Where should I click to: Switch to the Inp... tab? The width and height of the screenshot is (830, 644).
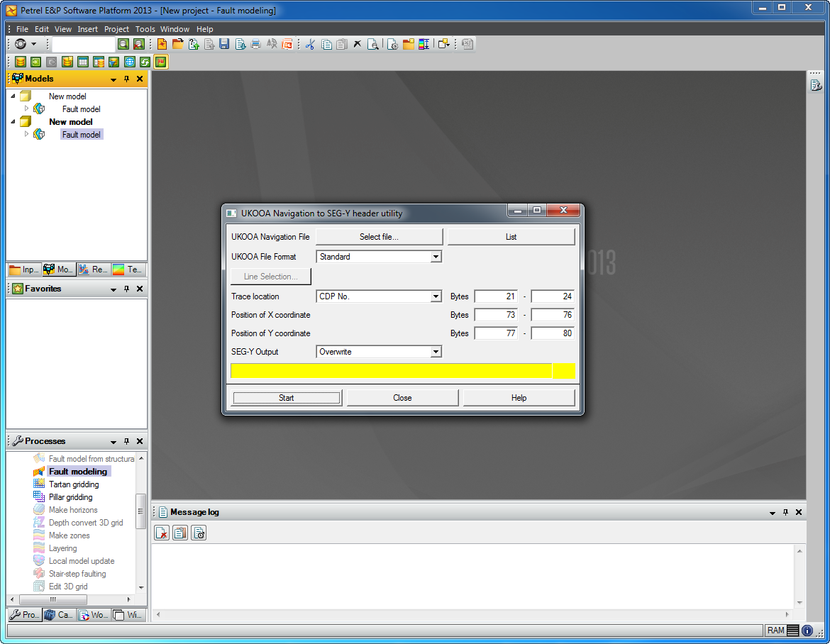(x=24, y=270)
